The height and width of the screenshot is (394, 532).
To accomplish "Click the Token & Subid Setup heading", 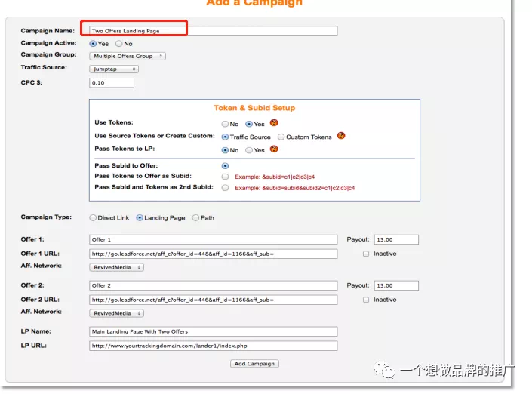I will pyautogui.click(x=254, y=108).
